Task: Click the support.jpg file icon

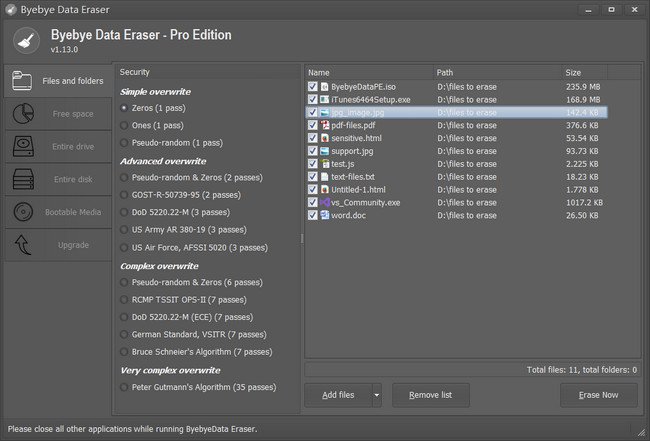Action: (x=325, y=151)
